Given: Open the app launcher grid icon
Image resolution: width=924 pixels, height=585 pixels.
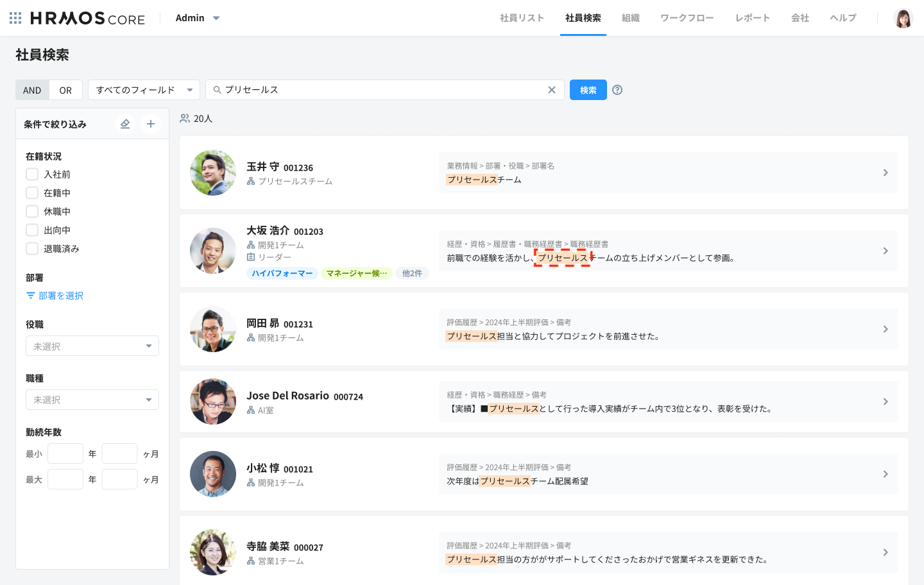Looking at the screenshot, I should click(x=15, y=18).
